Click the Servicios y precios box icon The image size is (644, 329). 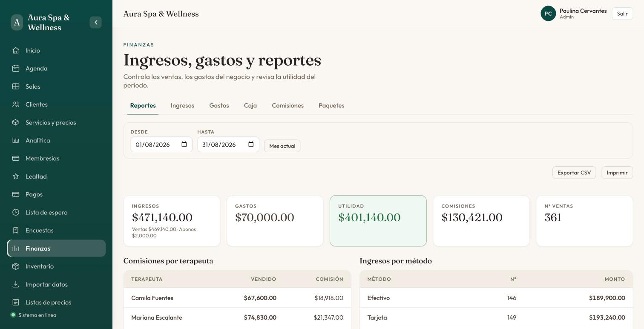[x=16, y=122]
